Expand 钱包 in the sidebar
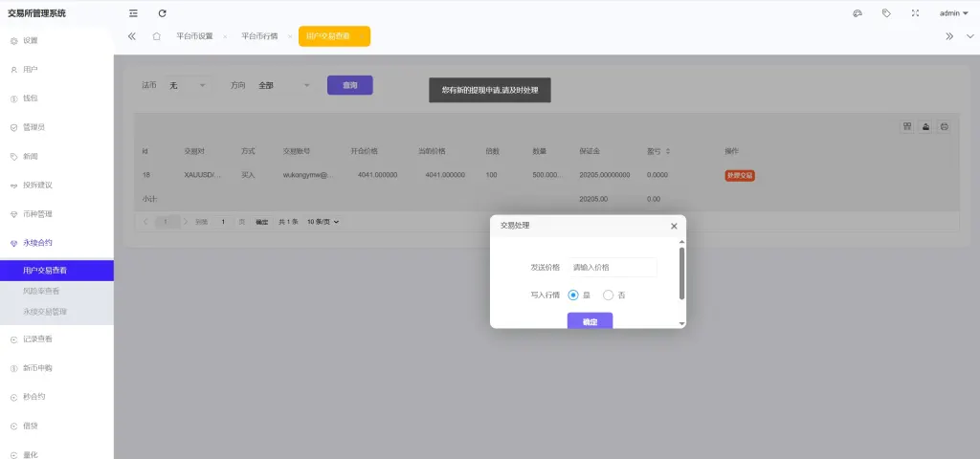The width and height of the screenshot is (980, 459). tap(56, 98)
